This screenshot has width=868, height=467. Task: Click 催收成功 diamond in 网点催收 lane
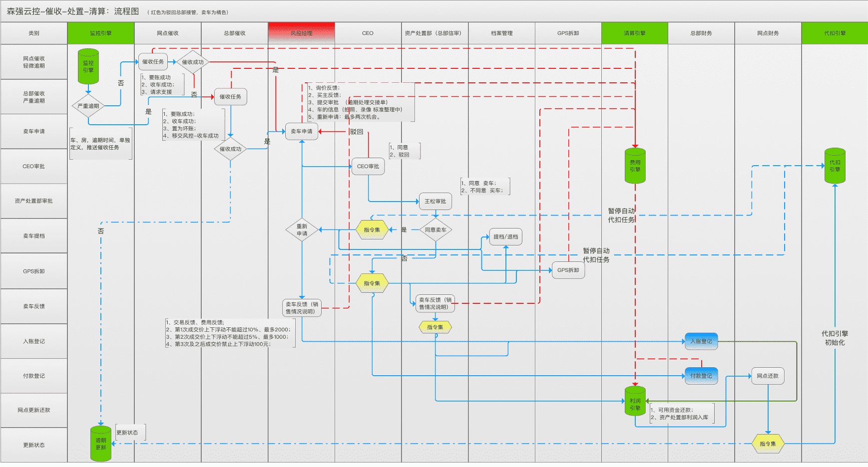[192, 62]
